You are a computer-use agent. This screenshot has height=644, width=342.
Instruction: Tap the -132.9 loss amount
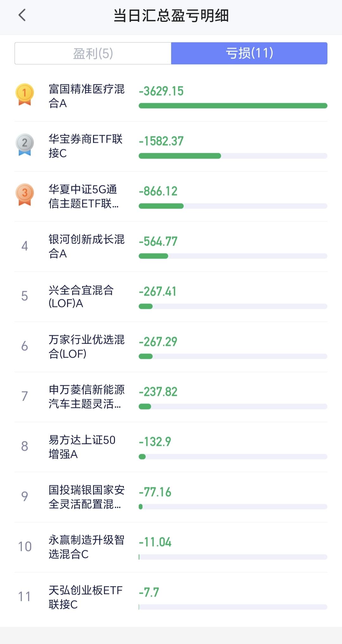pos(155,441)
